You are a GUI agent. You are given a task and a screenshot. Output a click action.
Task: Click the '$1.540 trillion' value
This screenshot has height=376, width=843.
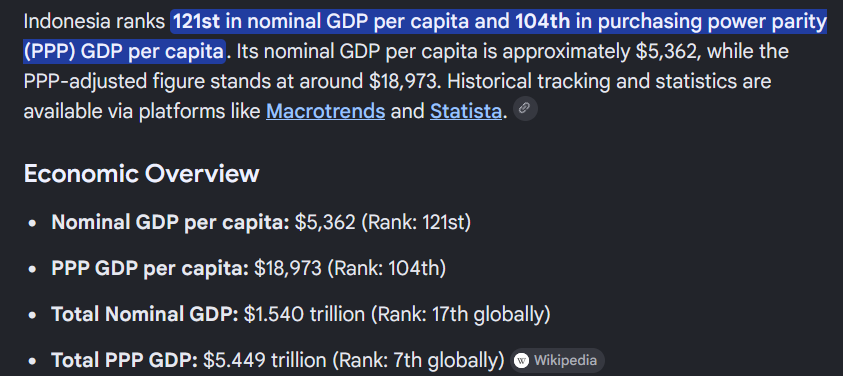[304, 315]
